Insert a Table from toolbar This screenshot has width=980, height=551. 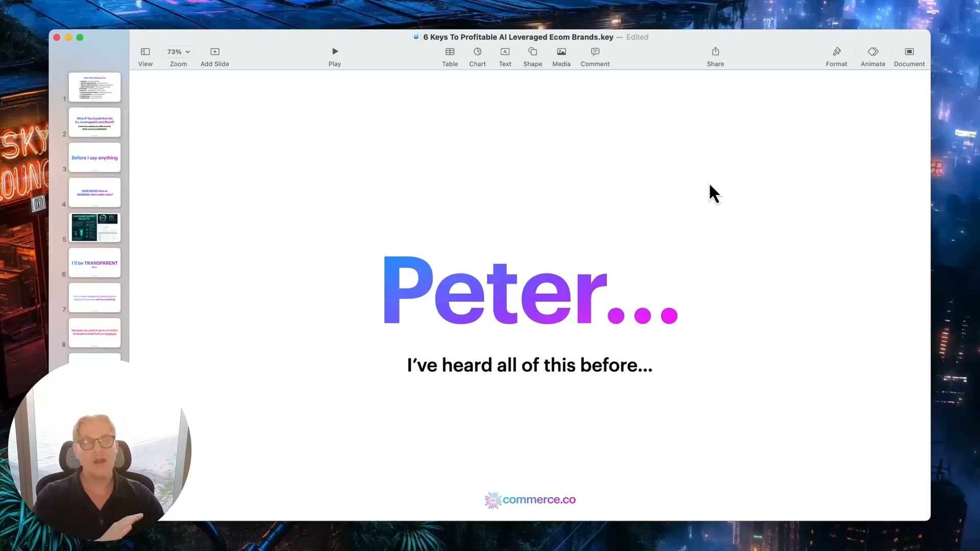coord(450,52)
